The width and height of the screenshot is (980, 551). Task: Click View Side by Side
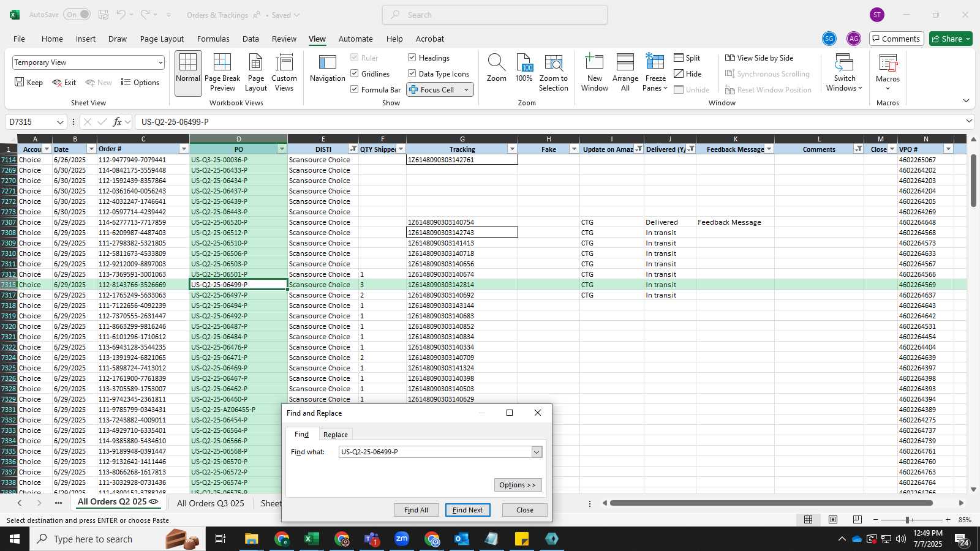[x=759, y=58]
